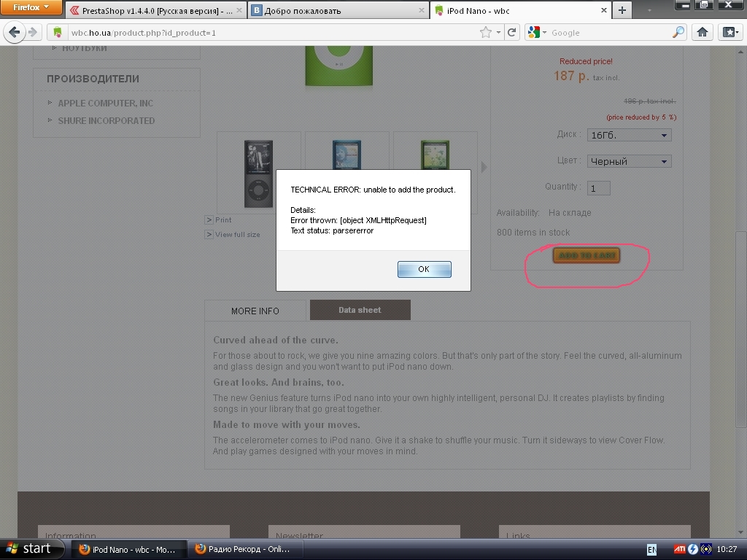Open a new tab with plus button
747x560 pixels.
click(622, 10)
